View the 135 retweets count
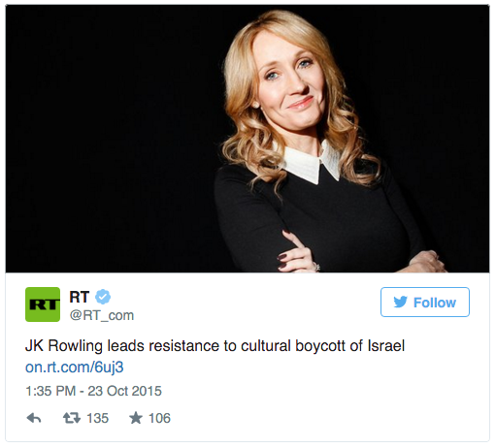Image resolution: width=496 pixels, height=448 pixels. (x=97, y=418)
